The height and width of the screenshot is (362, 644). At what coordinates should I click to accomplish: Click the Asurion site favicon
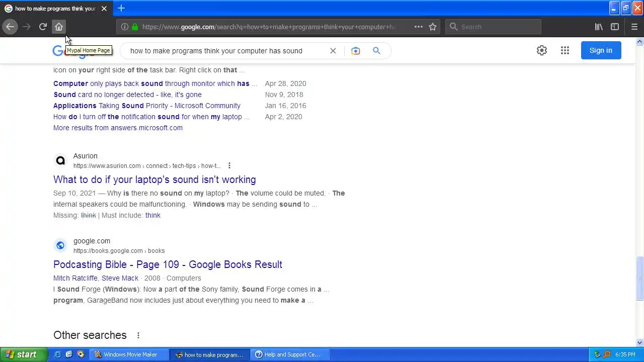pos(60,160)
